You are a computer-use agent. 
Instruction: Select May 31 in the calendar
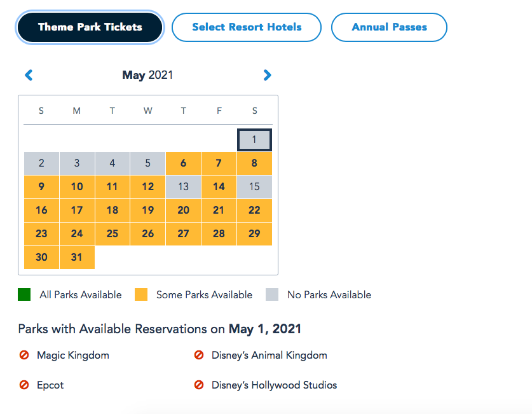click(x=77, y=258)
